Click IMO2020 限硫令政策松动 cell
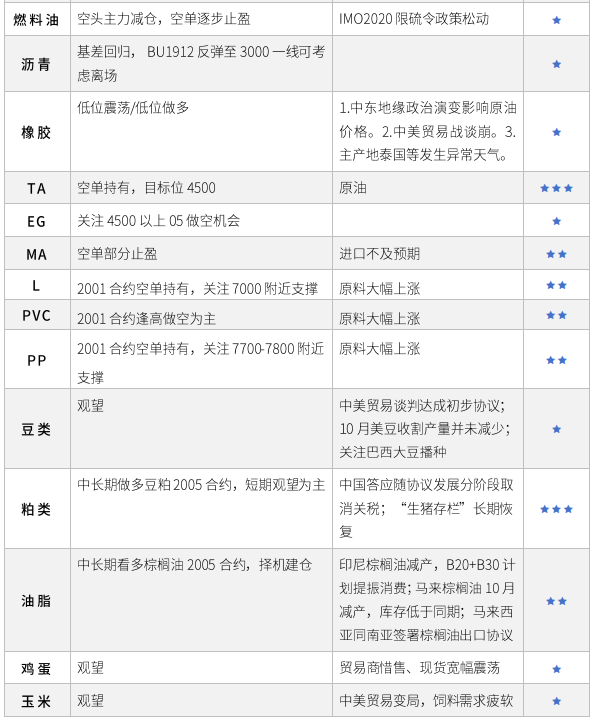This screenshot has height=721, width=595. [428, 19]
